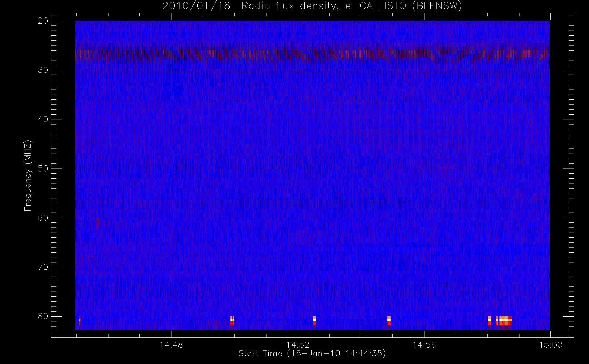Click the 70 MHz frequency tick label
The width and height of the screenshot is (589, 364).
43,267
